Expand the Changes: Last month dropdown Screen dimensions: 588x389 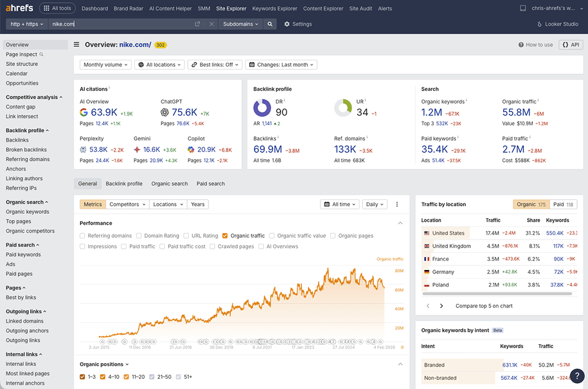click(281, 64)
